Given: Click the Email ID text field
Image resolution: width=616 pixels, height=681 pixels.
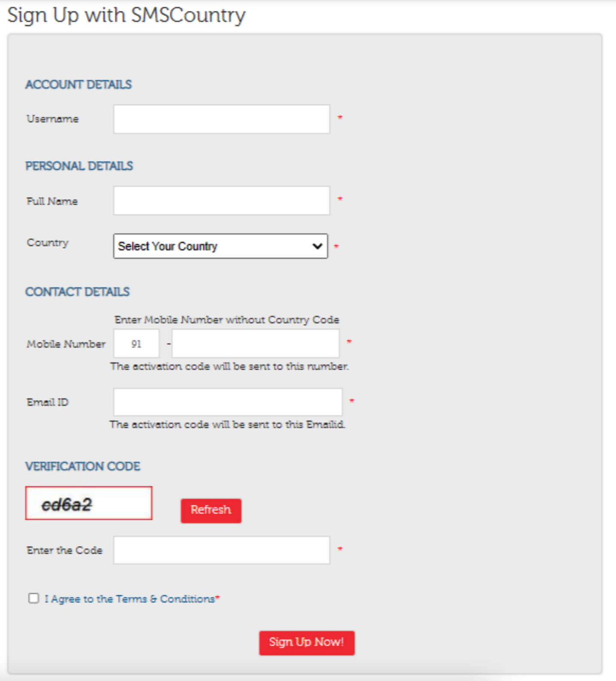Looking at the screenshot, I should pos(228,402).
